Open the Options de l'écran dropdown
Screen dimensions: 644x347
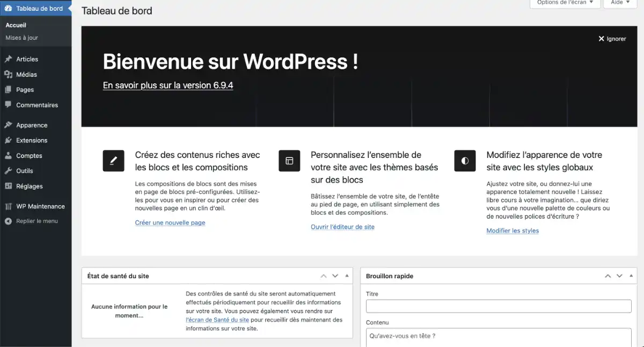click(x=565, y=3)
